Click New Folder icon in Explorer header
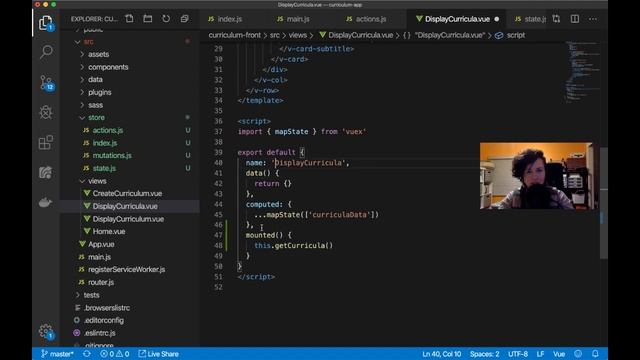 point(148,19)
